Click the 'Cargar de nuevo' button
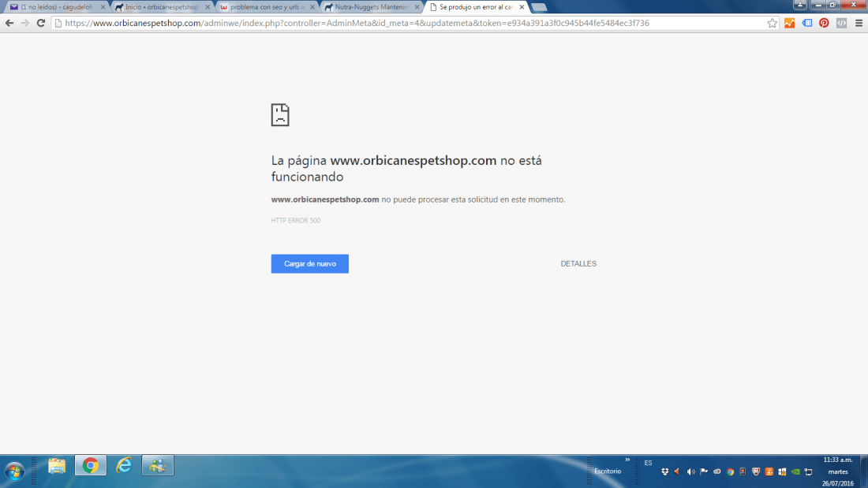 (310, 264)
